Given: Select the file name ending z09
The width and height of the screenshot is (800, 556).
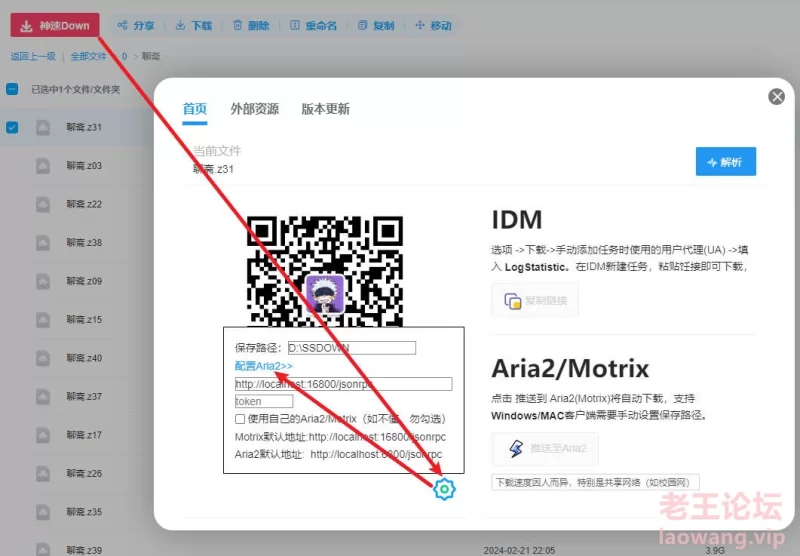Looking at the screenshot, I should click(x=84, y=281).
